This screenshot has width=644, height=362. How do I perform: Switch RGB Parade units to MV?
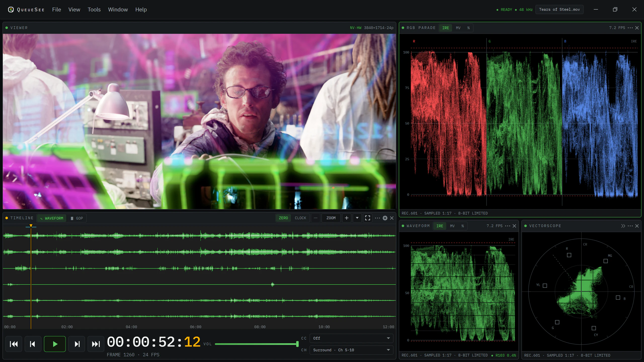pos(458,28)
